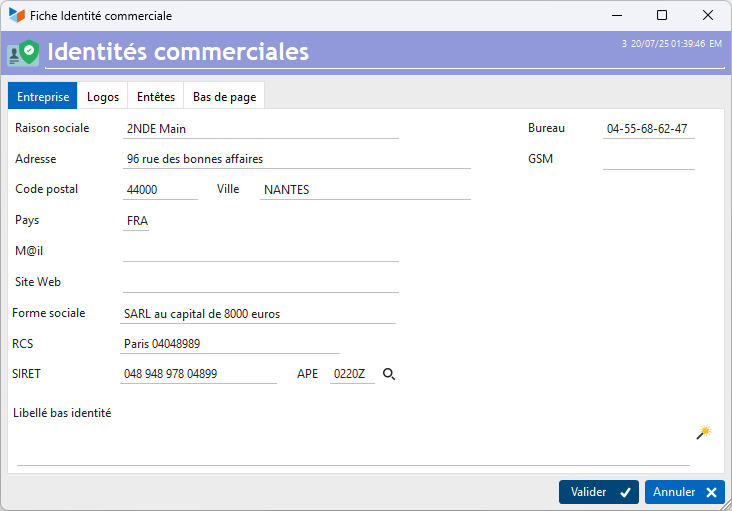Close the Fiche Identité commerciale window
Viewport: 732px width, 511px height.
point(707,15)
